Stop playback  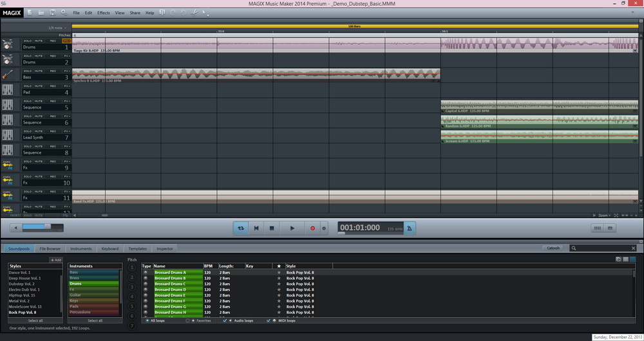272,228
